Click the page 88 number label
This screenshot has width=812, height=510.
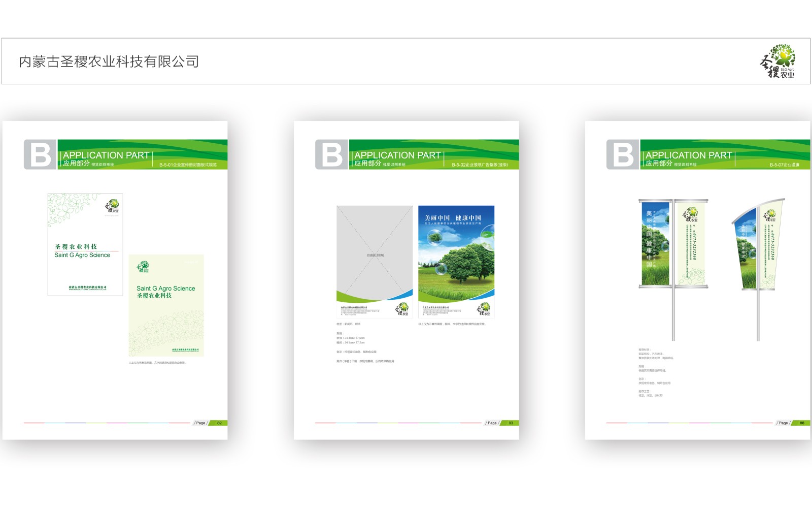(801, 423)
